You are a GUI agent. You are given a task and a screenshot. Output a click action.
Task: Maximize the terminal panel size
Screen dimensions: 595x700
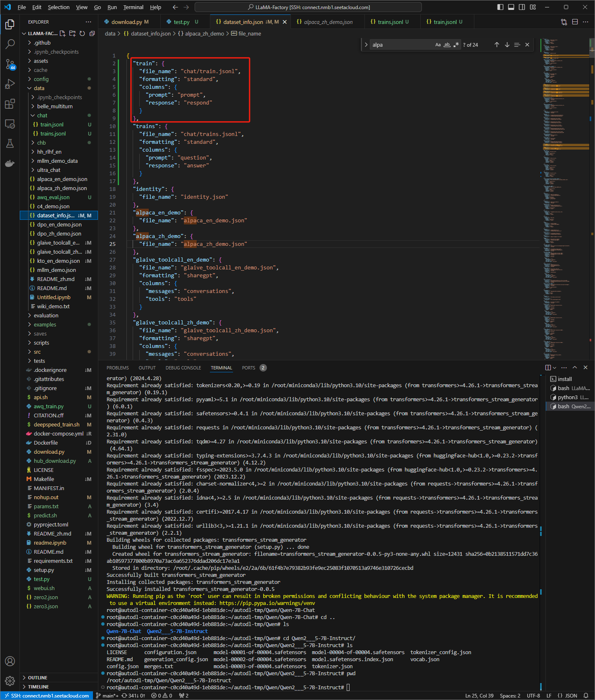click(575, 367)
